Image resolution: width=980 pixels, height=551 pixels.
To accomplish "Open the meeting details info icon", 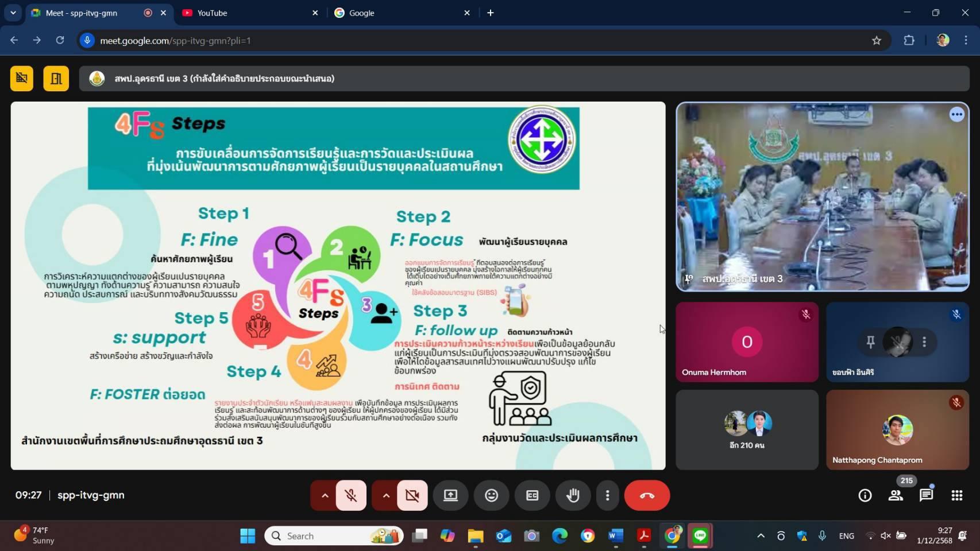I will [x=865, y=495].
